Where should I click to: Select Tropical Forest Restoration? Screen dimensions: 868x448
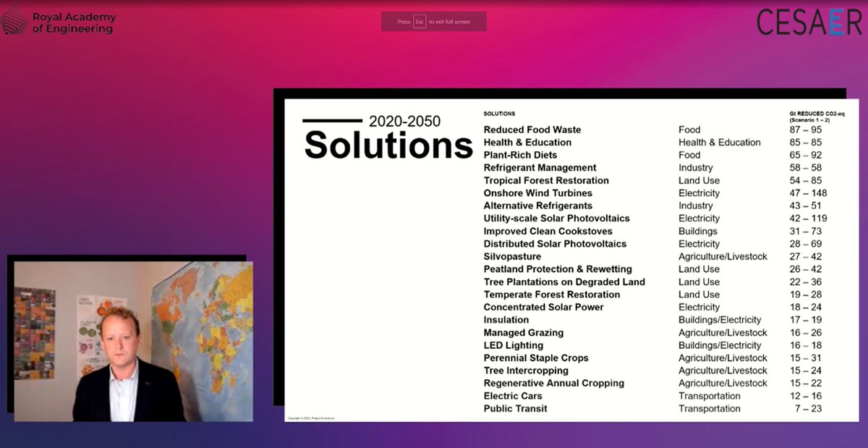(x=546, y=180)
